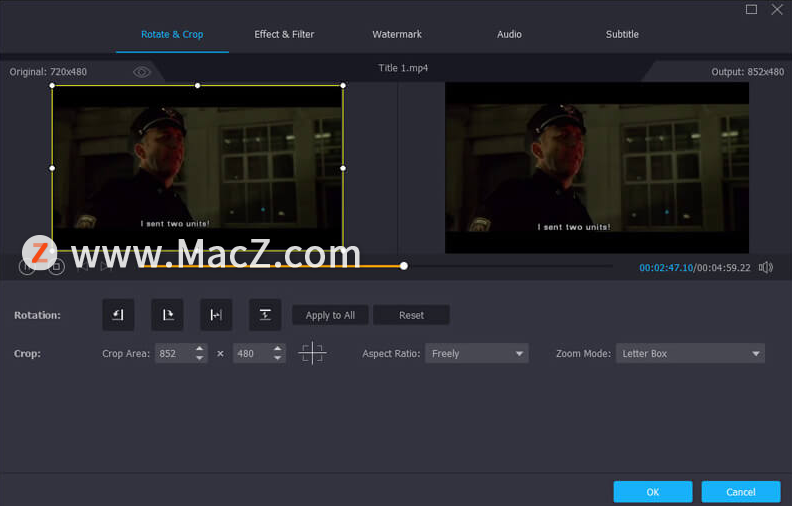The height and width of the screenshot is (506, 792).
Task: Maximize the editing window
Action: 751,9
